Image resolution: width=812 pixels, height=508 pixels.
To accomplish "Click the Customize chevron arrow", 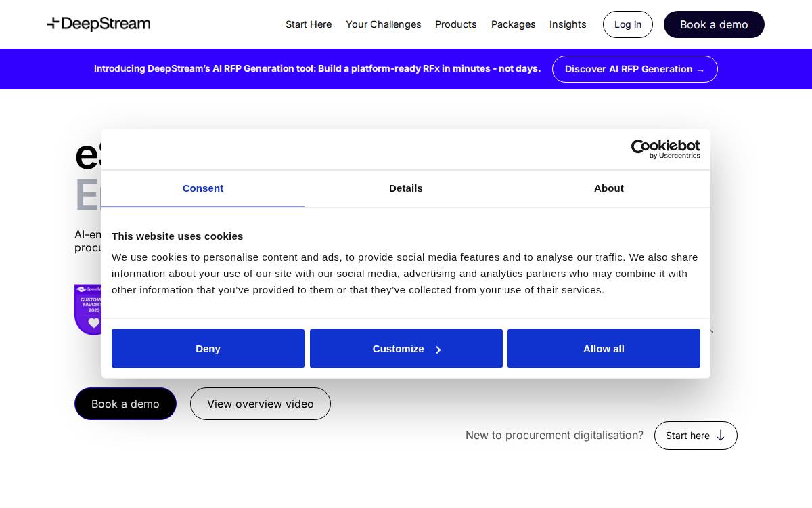I will coord(438,350).
